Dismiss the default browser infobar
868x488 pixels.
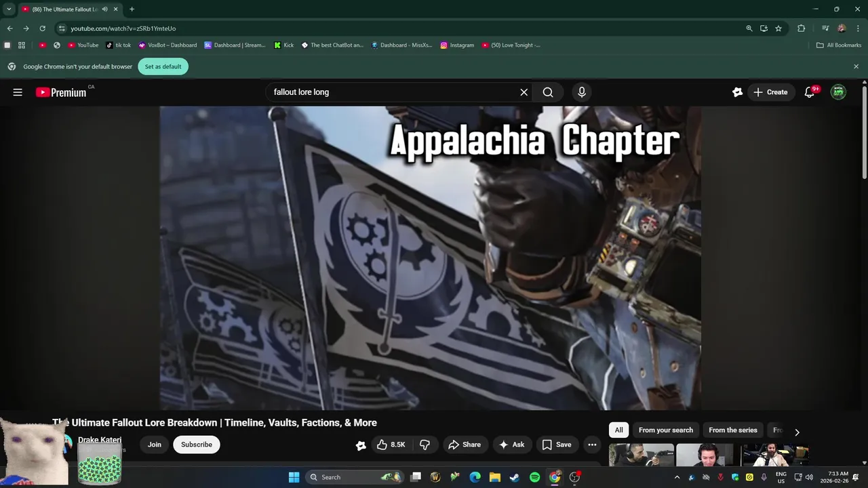856,66
